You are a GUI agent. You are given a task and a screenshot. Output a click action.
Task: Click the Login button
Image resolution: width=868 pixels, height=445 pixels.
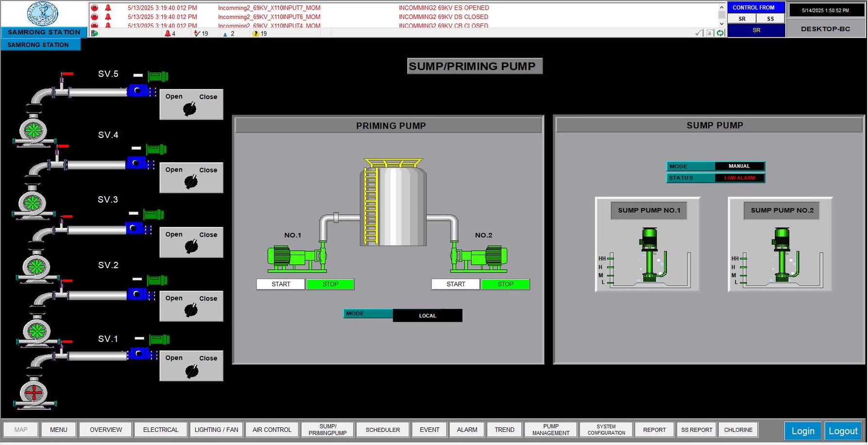click(x=802, y=431)
